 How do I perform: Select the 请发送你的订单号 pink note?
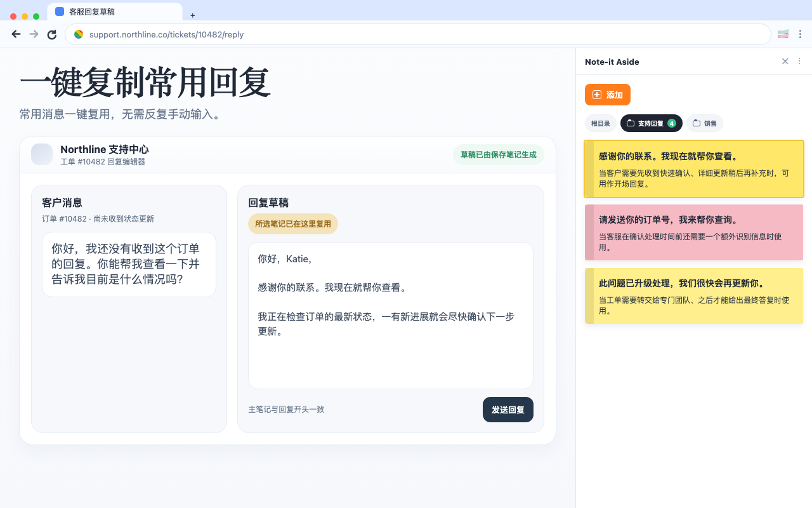(x=693, y=232)
